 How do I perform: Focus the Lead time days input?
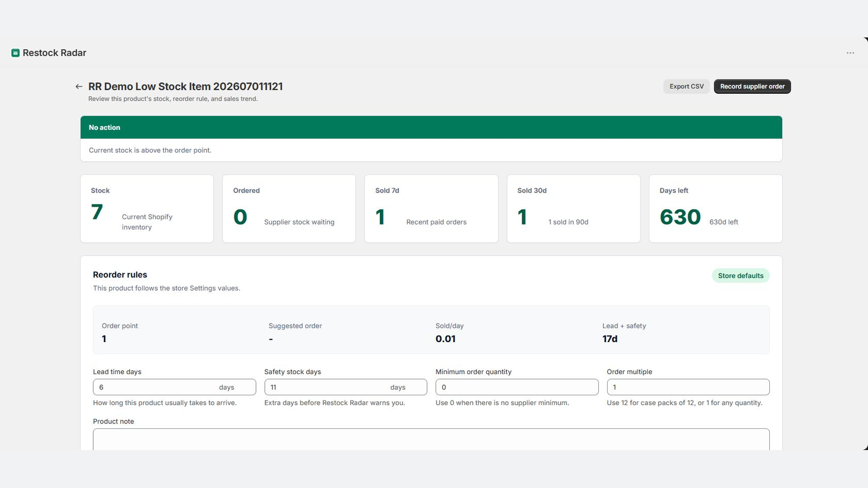click(174, 387)
